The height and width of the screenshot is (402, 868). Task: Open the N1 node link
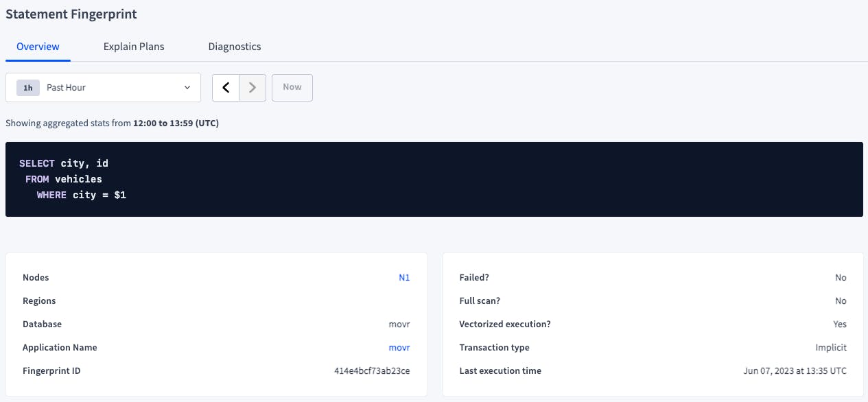coord(404,278)
